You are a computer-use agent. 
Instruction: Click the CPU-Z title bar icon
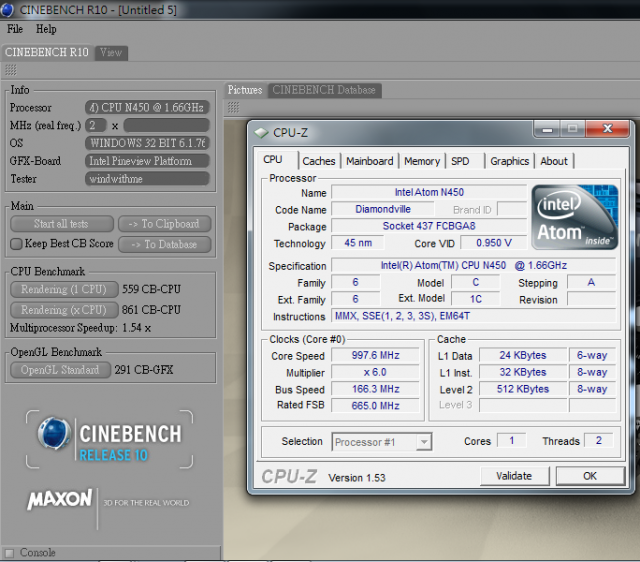pyautogui.click(x=261, y=133)
